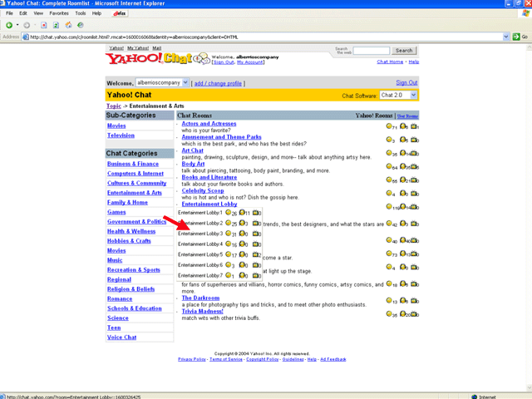This screenshot has height=399, width=532.
Task: Click the webcam icon in Trivia Madness row
Action: pos(414,314)
